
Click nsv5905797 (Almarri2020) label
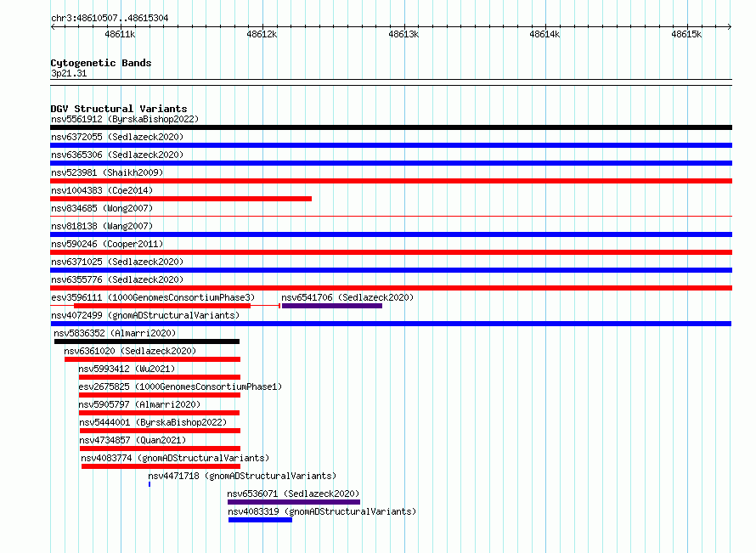(139, 404)
